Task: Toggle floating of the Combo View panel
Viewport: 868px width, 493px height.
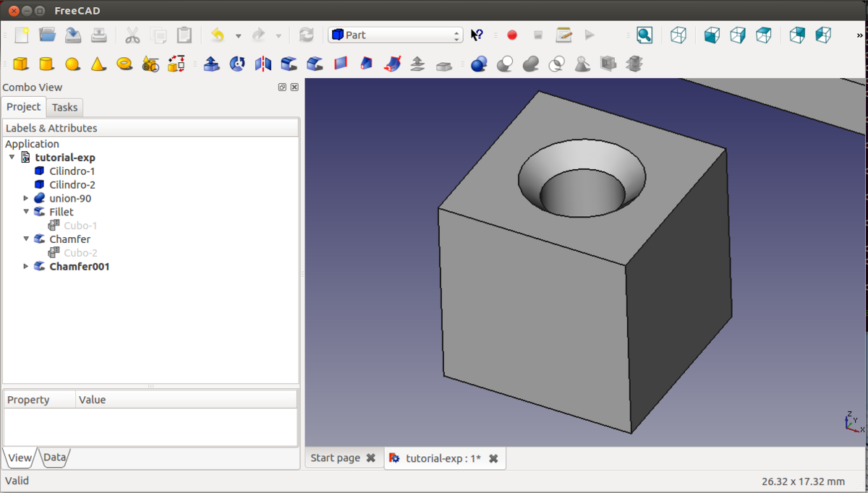Action: [x=282, y=87]
